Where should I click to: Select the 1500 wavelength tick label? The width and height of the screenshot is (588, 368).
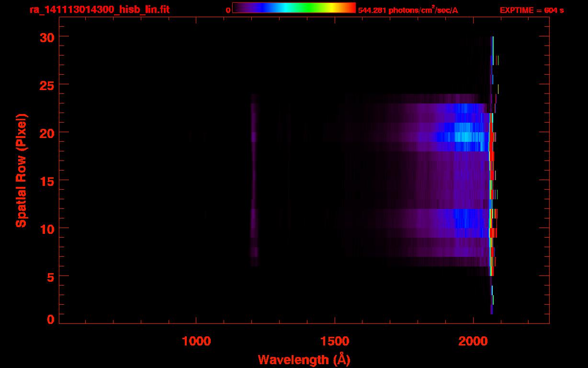coord(335,341)
